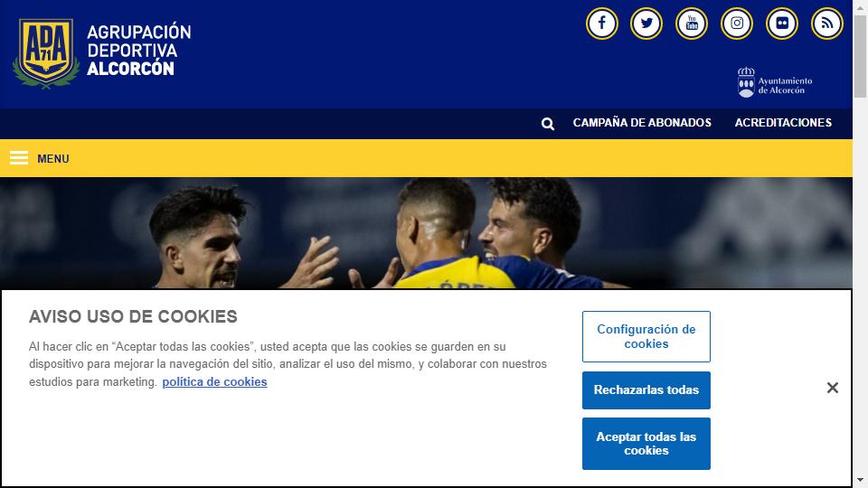Click the players celebration banner image

click(426, 233)
